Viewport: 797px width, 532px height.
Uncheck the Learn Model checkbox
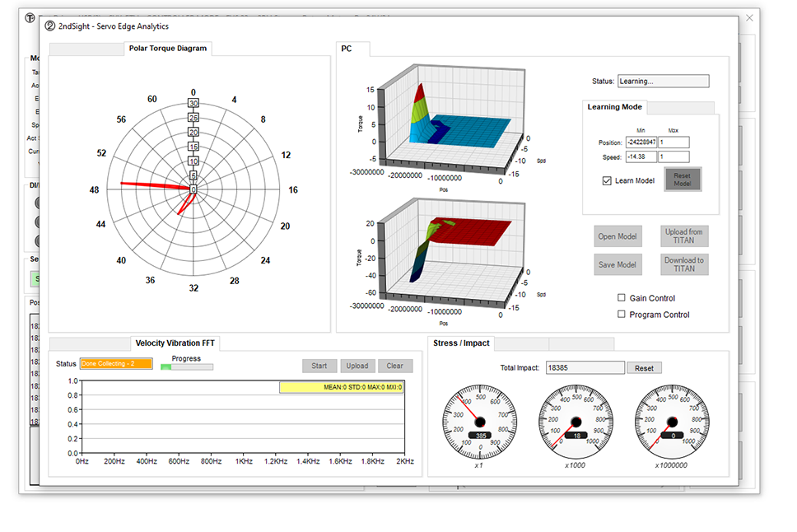(x=608, y=180)
